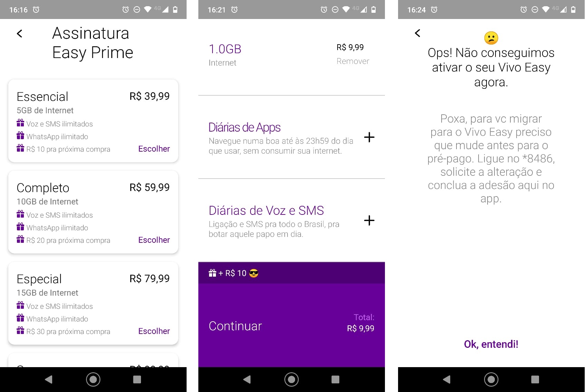The width and height of the screenshot is (585, 392).
Task: Choose the Completo plan via Escolher
Action: coord(154,240)
